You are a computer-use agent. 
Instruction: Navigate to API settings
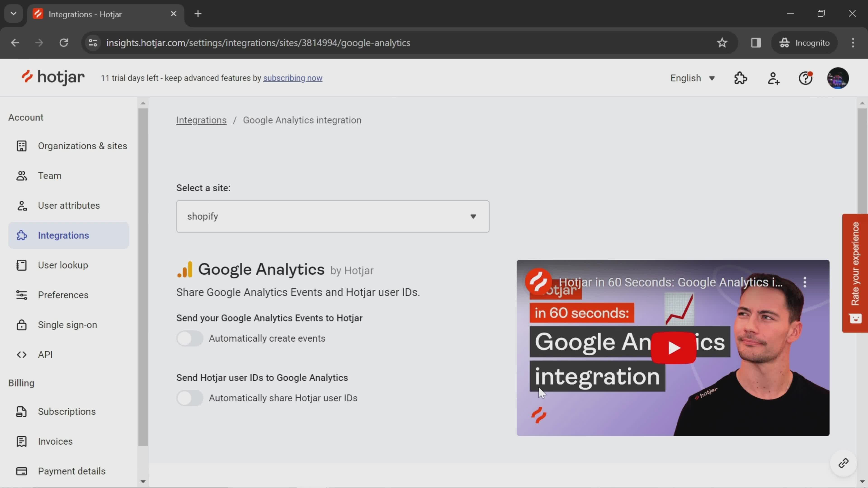click(x=45, y=354)
